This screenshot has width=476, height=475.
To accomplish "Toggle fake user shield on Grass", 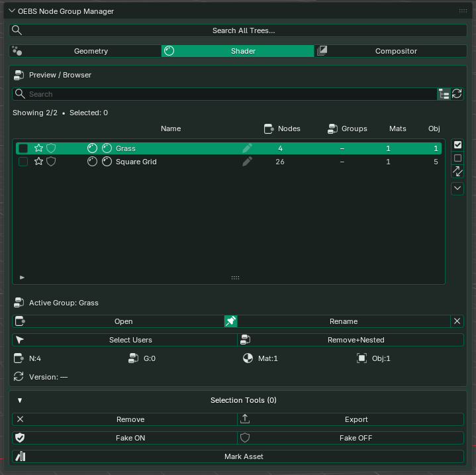I will pyautogui.click(x=51, y=148).
